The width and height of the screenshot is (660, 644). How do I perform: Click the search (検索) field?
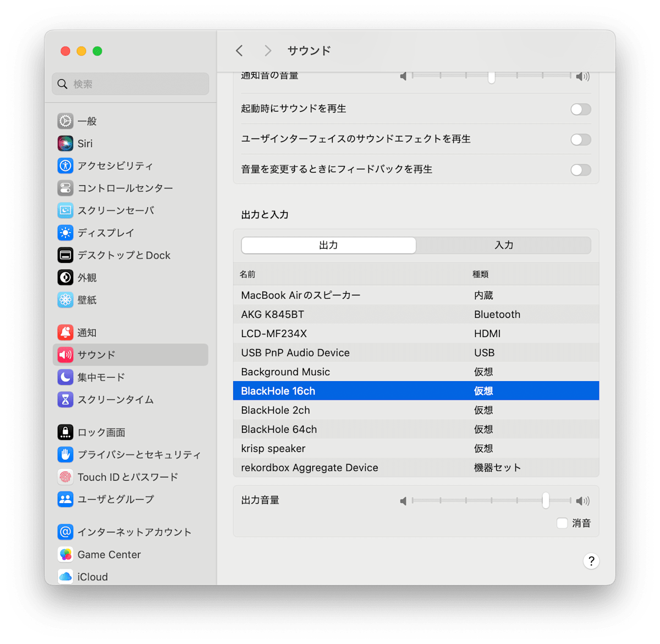(x=130, y=84)
